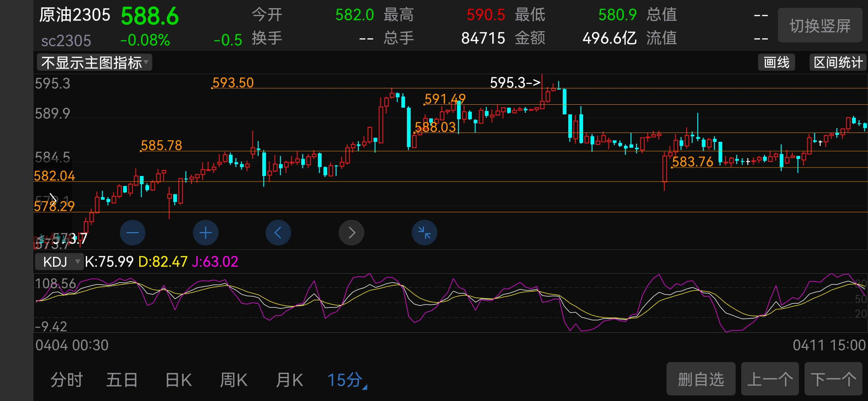Click the KDJ upper scale 108.56
868x401 pixels.
pos(55,284)
